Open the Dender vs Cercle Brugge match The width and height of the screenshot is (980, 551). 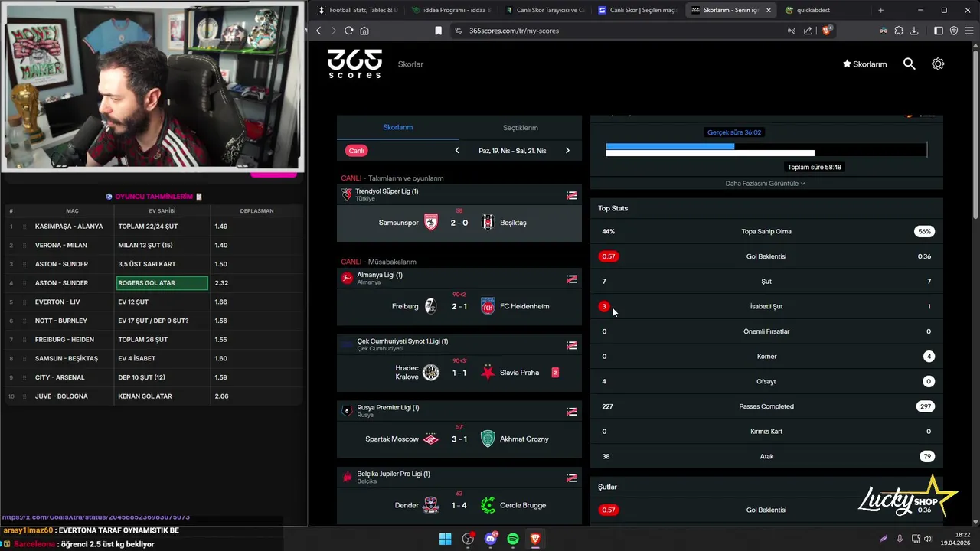tap(459, 505)
